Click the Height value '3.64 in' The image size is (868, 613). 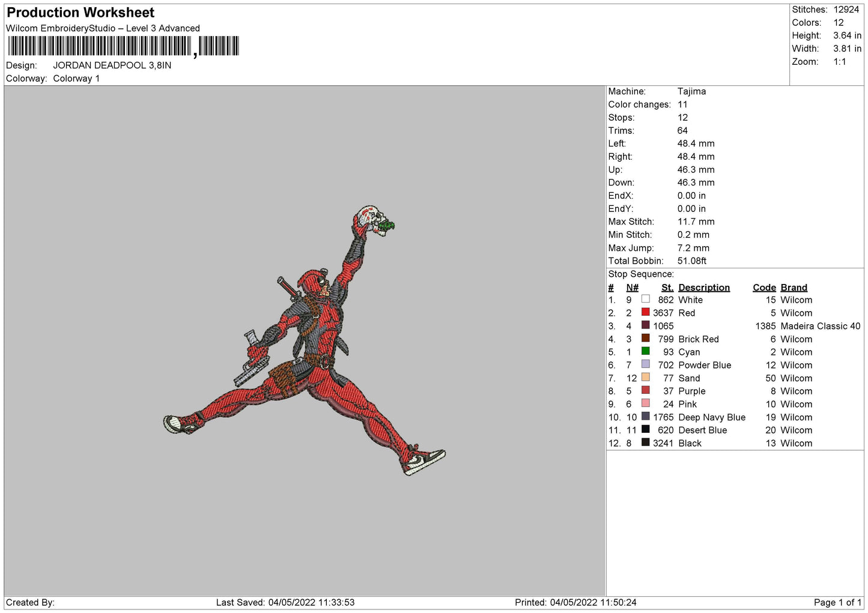click(847, 36)
